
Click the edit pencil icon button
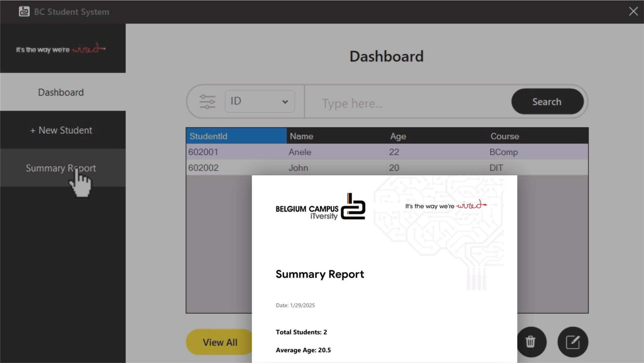573,342
